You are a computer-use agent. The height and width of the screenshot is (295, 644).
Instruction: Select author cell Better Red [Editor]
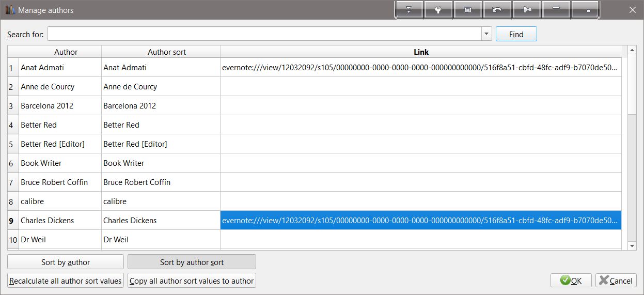click(x=60, y=144)
